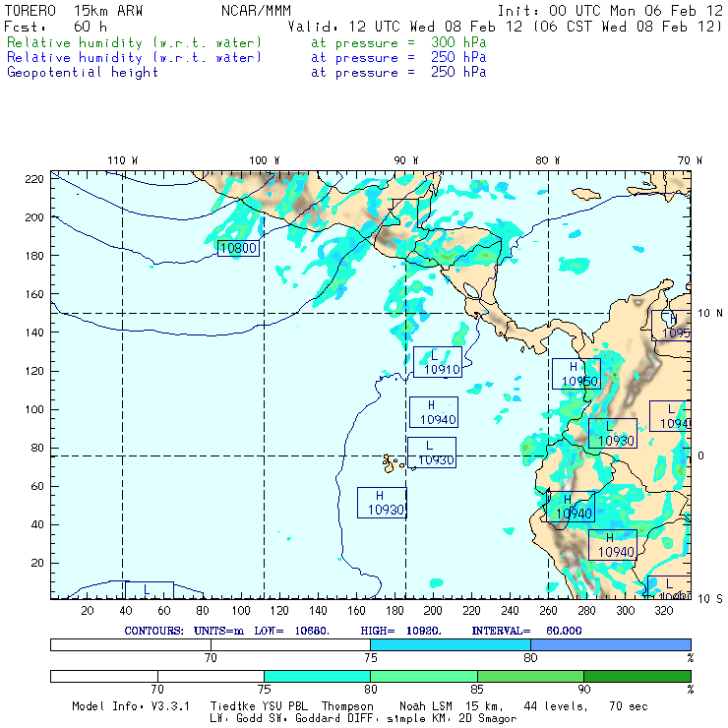Click the '260' tick label on the horizontal axis
The width and height of the screenshot is (728, 728).
tap(548, 611)
